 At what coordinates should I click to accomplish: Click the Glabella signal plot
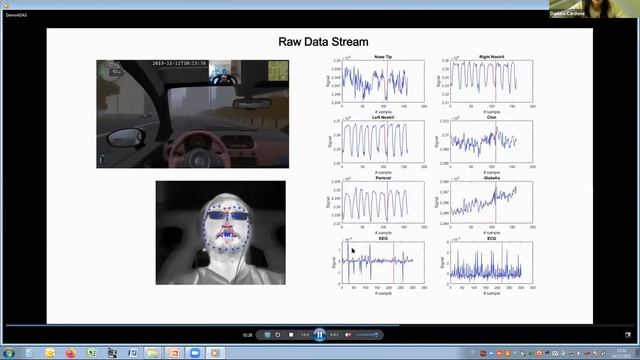491,202
